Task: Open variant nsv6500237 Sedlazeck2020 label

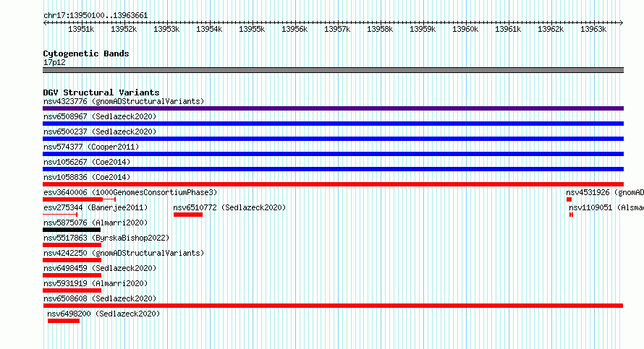Action: tap(100, 132)
